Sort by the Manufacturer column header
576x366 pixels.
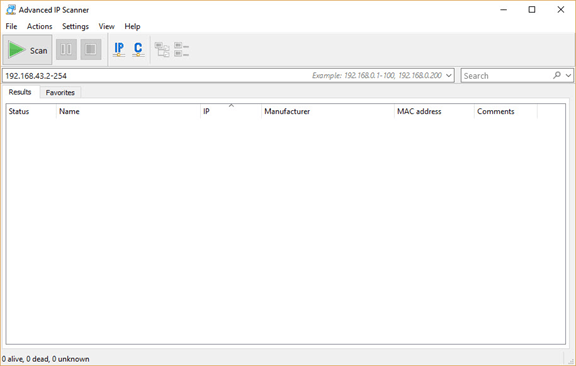[x=328, y=111]
